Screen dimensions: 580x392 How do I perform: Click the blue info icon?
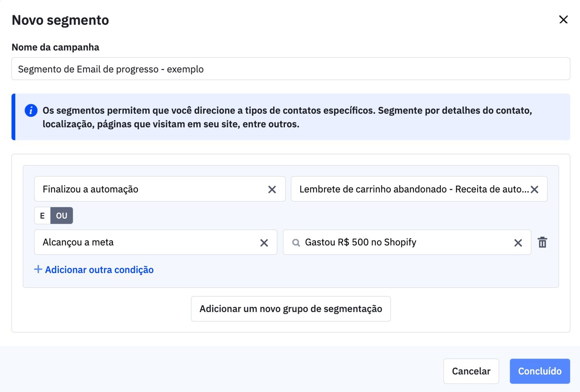[x=31, y=111]
